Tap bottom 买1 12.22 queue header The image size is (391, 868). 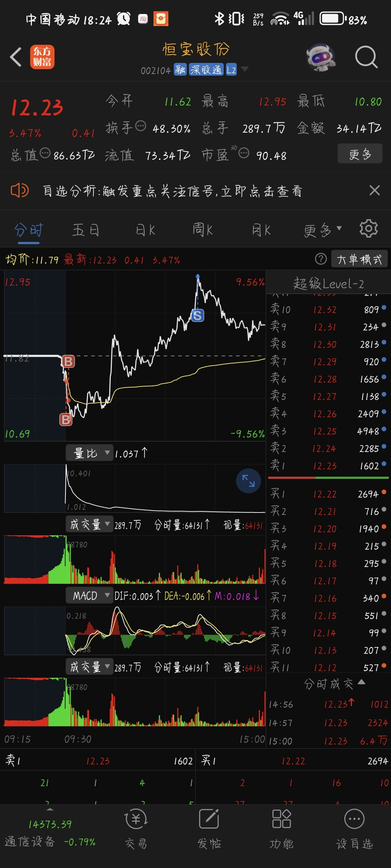click(x=294, y=761)
